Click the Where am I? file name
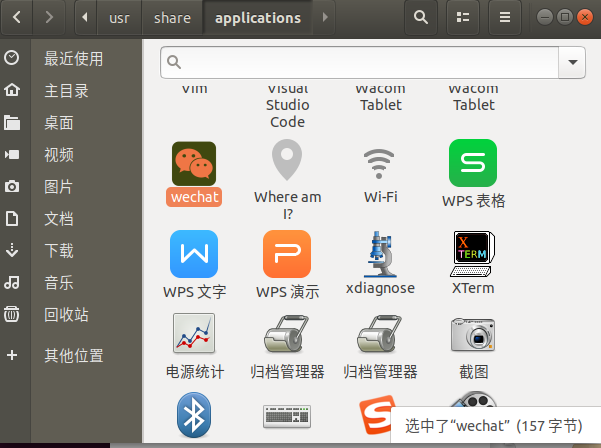Image resolution: width=601 pixels, height=448 pixels. 287,205
